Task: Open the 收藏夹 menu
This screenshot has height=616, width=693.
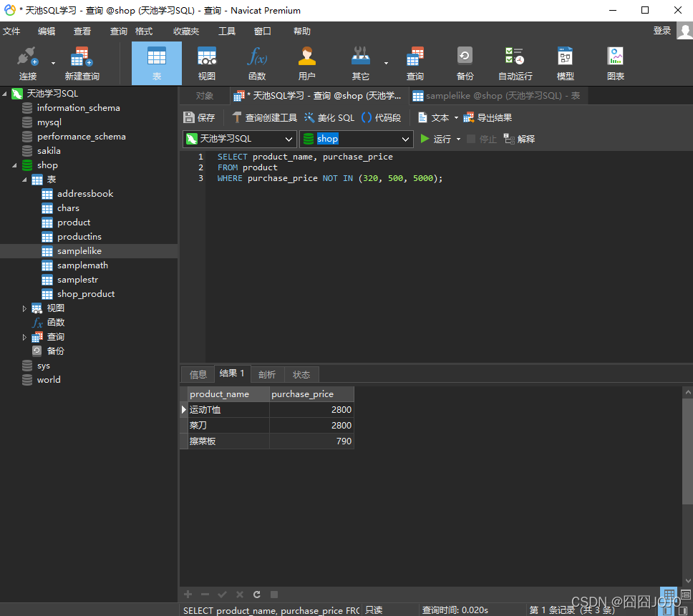Action: point(186,31)
